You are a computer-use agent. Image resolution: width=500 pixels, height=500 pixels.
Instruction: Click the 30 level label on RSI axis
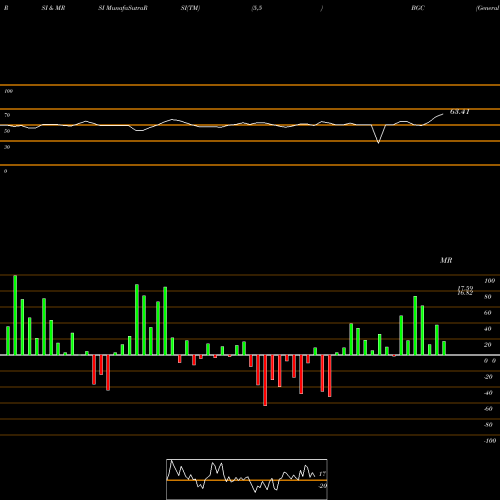click(x=7, y=147)
